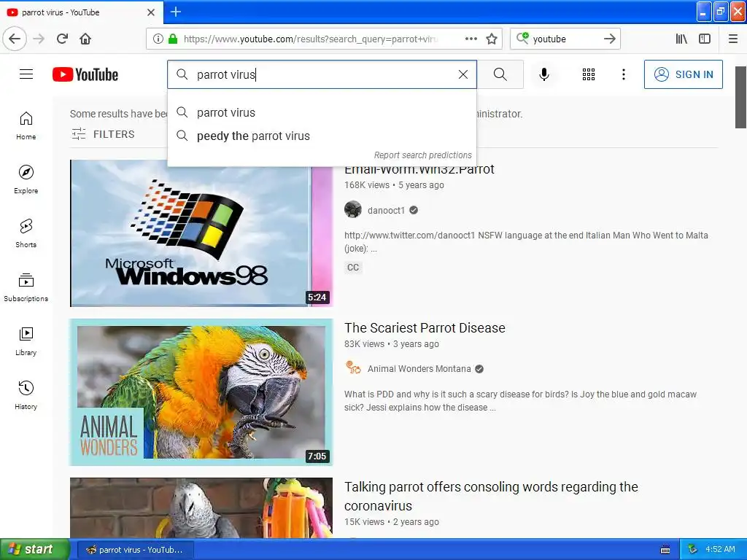The image size is (747, 560).
Task: Reload the page with the refresh icon
Action: [63, 39]
